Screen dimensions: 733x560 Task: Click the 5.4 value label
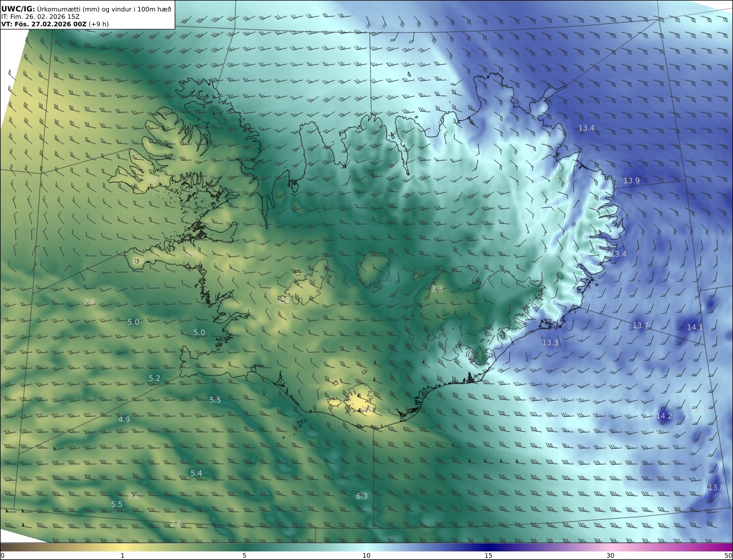[196, 473]
